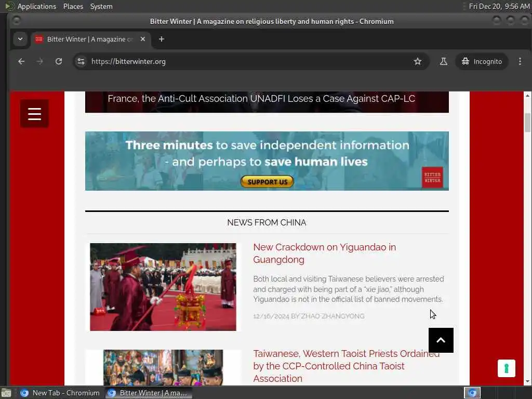Screen dimensions: 532x399
Task: Open Taiwanese, Western Taoist Priests article link
Action: click(x=347, y=366)
